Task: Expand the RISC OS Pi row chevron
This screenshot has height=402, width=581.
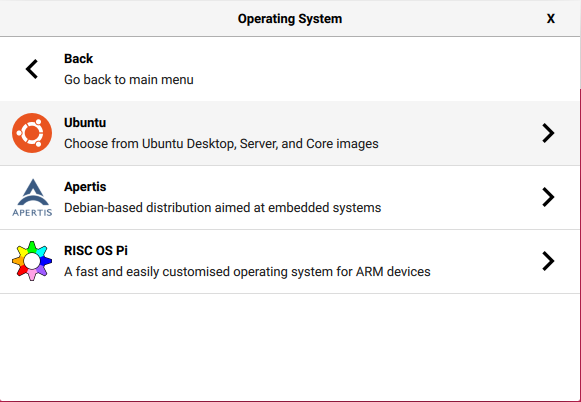Action: 548,261
